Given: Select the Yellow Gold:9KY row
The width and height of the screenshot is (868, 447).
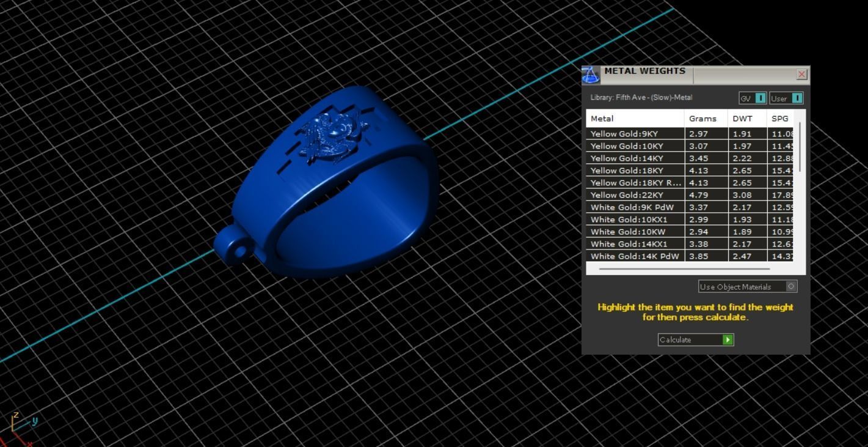Looking at the screenshot, I should (x=690, y=134).
